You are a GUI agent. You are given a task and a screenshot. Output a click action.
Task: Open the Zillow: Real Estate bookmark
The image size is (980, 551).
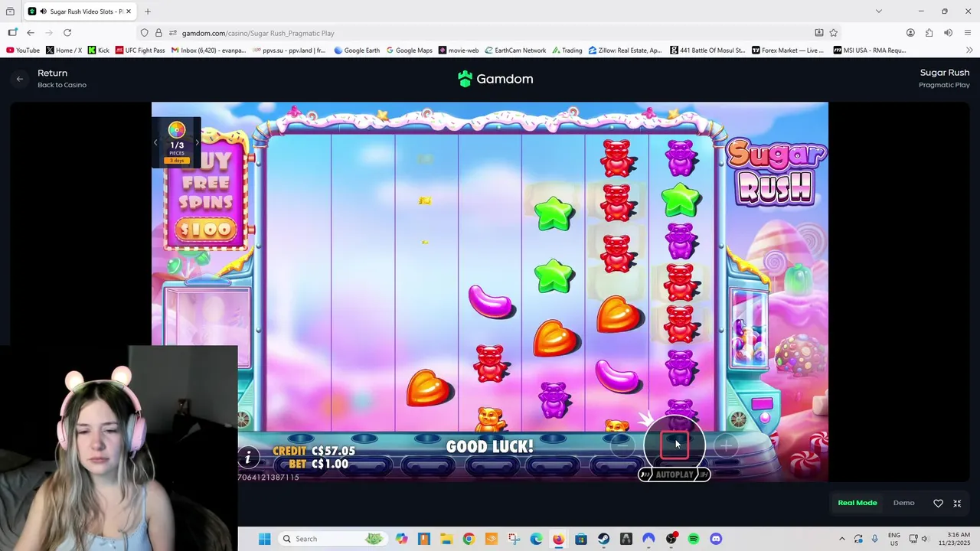[x=625, y=51]
